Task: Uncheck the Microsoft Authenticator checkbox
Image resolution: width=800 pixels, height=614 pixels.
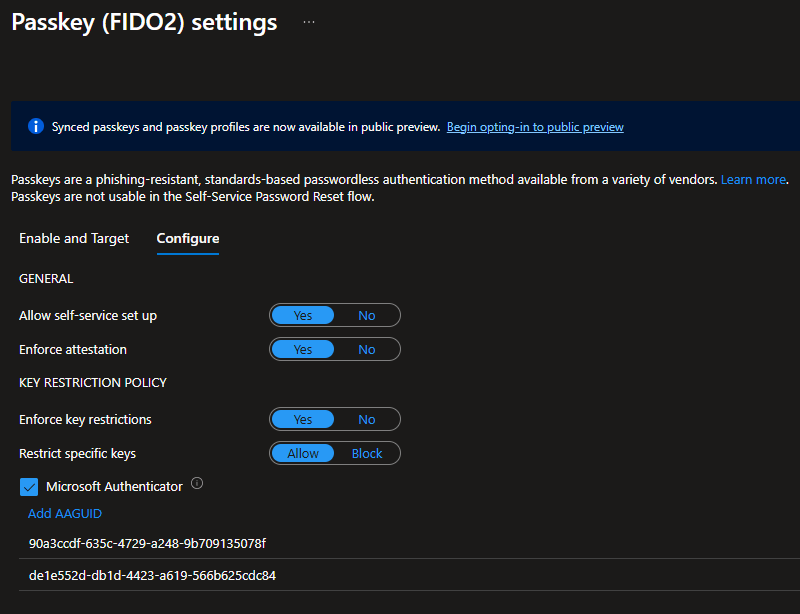Action: (29, 487)
